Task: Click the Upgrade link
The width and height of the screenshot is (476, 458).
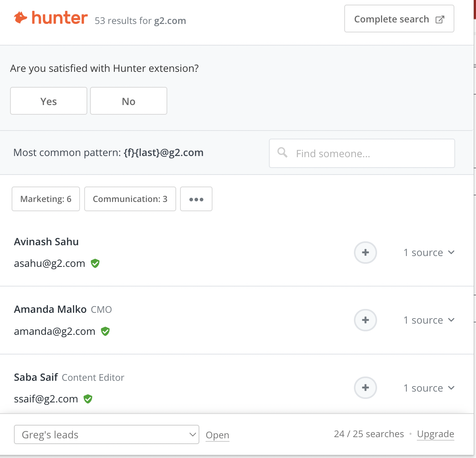Action: coord(435,434)
